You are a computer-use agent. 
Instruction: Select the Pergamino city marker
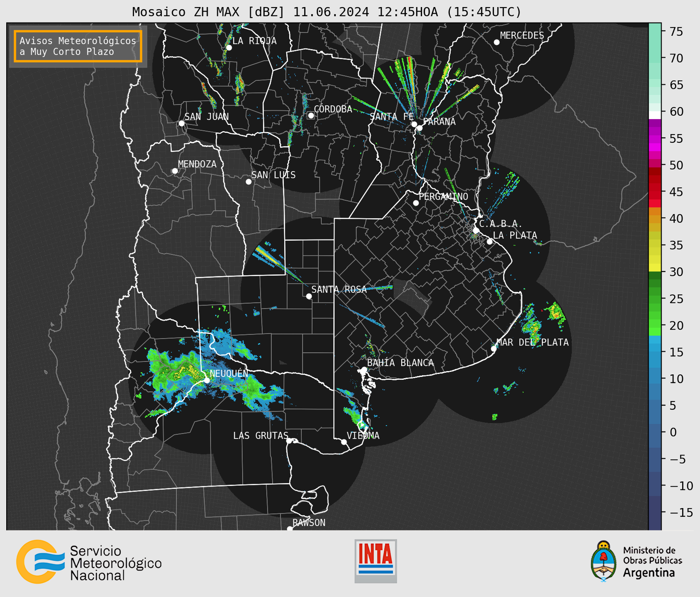coord(416,203)
